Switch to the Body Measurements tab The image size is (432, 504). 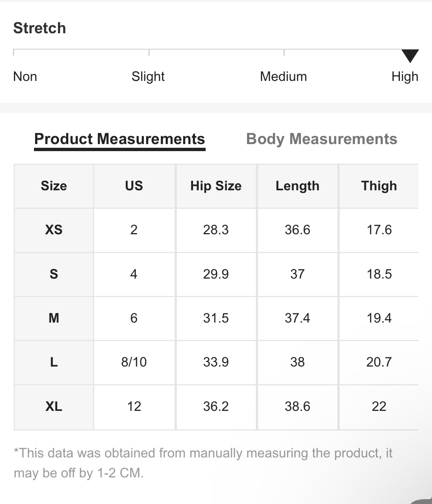[x=321, y=139]
